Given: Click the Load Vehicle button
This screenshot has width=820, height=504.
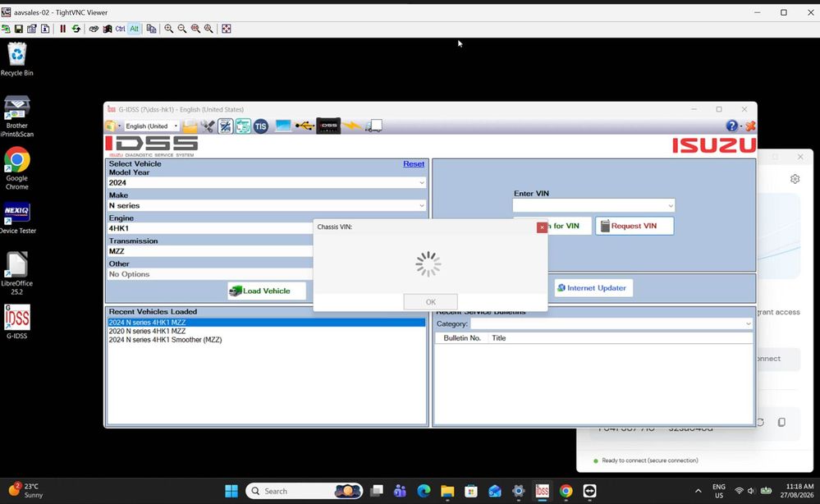Looking at the screenshot, I should click(267, 291).
